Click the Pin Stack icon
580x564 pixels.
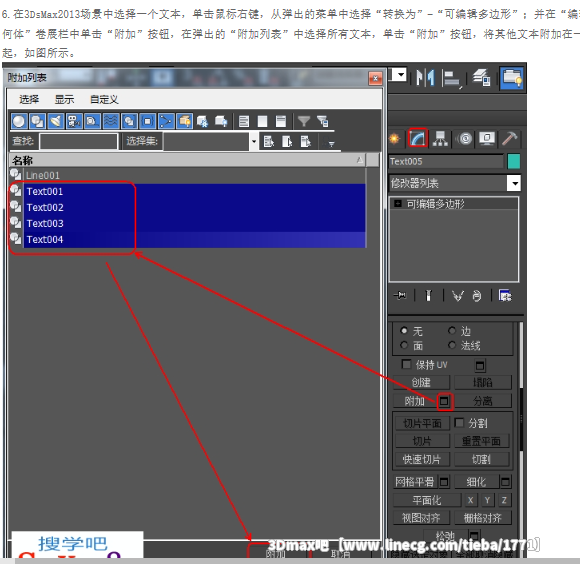tap(401, 295)
